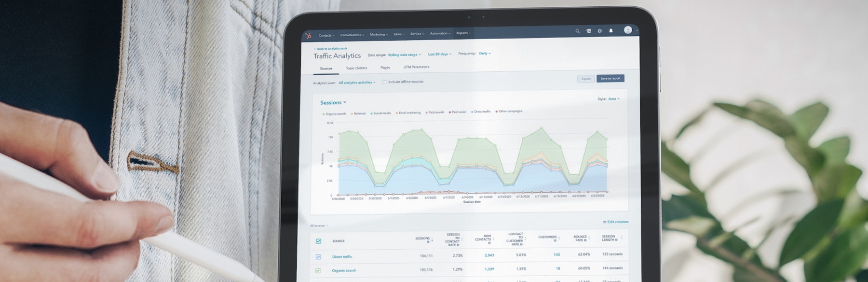This screenshot has height=282, width=868.
Task: Open the Direct traffic source link
Action: 342,257
